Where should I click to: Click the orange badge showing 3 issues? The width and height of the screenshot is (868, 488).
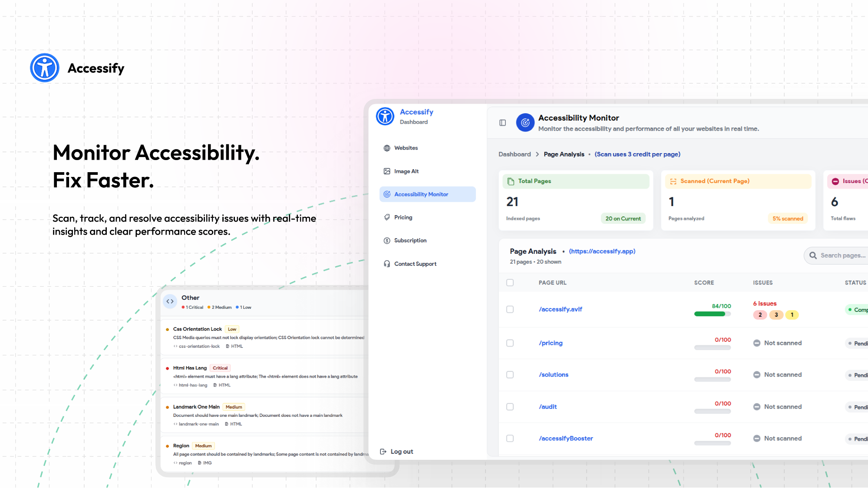776,315
